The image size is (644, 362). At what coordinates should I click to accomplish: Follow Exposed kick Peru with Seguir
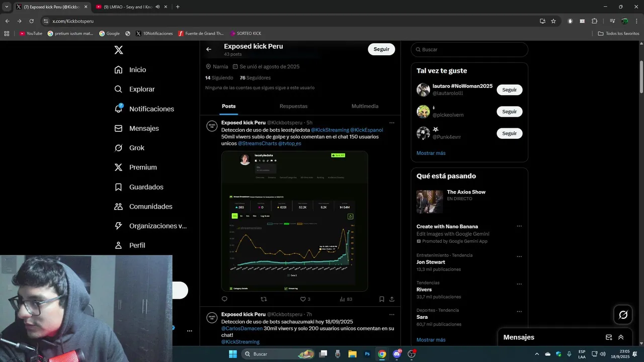click(381, 49)
